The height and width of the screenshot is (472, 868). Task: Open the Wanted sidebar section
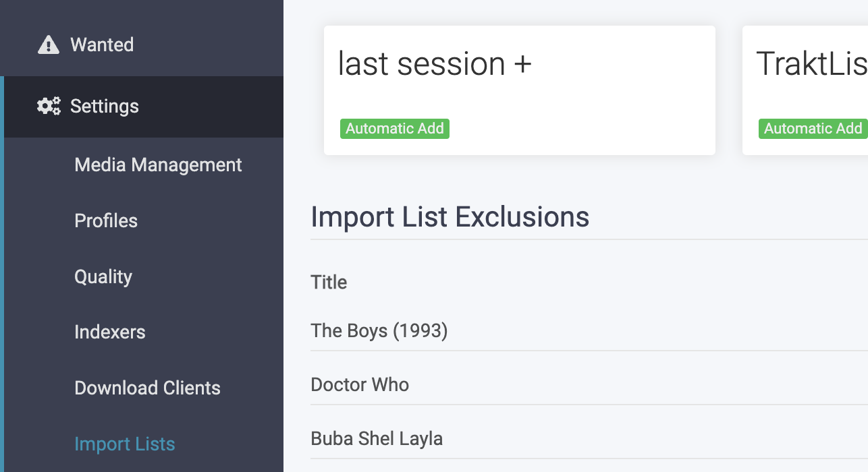(x=102, y=45)
